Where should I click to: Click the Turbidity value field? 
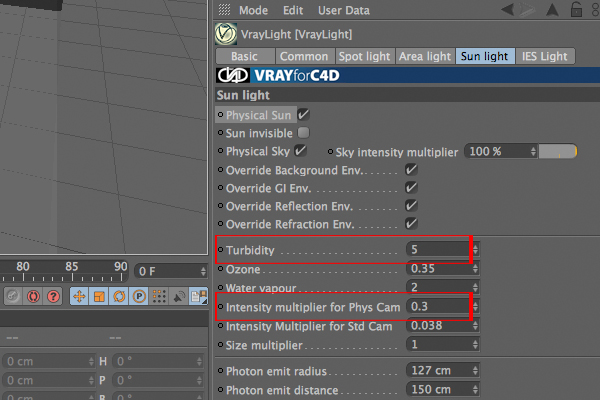pos(439,250)
